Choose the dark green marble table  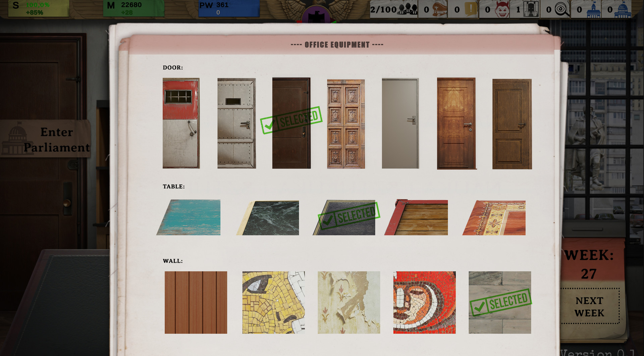point(268,218)
